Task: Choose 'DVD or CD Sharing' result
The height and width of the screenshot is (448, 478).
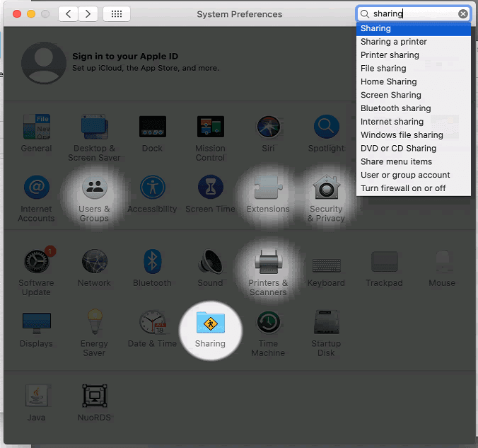Action: click(414, 149)
